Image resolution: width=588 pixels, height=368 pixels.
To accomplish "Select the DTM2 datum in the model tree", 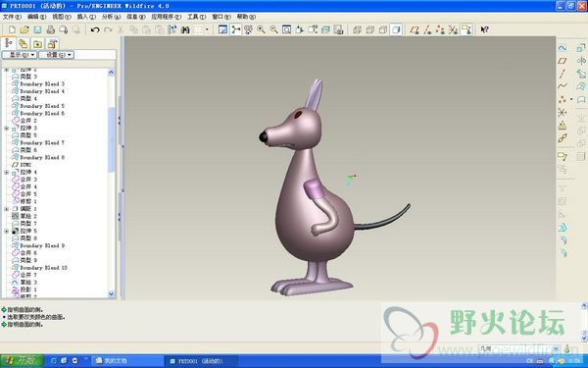I will pyautogui.click(x=25, y=165).
